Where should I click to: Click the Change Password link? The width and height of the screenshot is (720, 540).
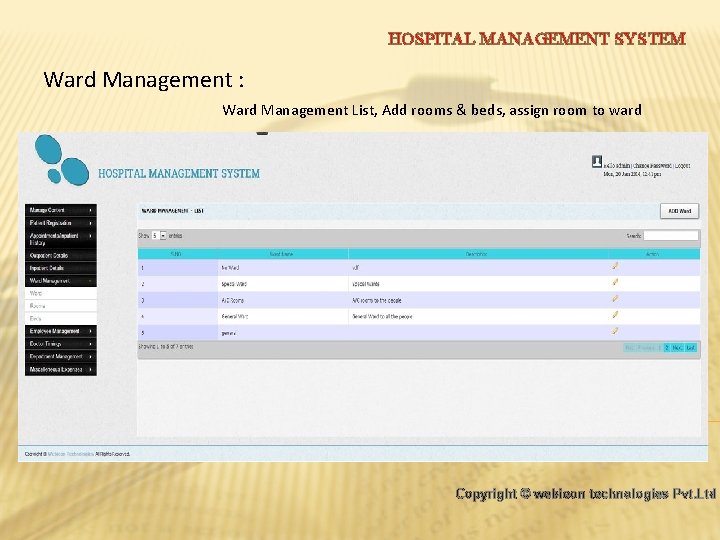tap(652, 165)
